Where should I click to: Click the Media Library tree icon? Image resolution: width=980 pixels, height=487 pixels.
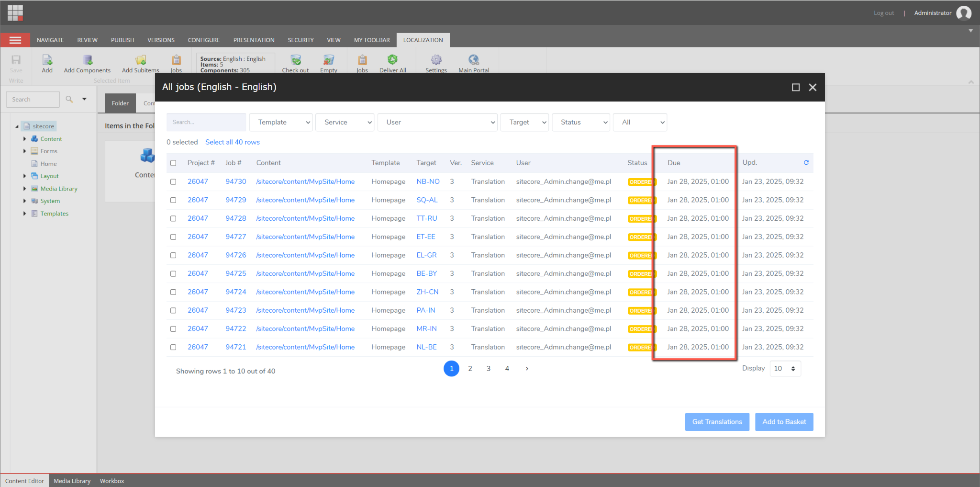point(34,189)
